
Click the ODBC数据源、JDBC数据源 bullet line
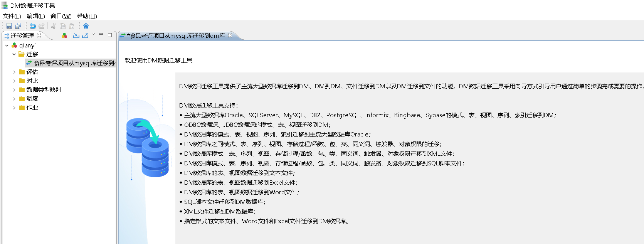click(x=255, y=125)
